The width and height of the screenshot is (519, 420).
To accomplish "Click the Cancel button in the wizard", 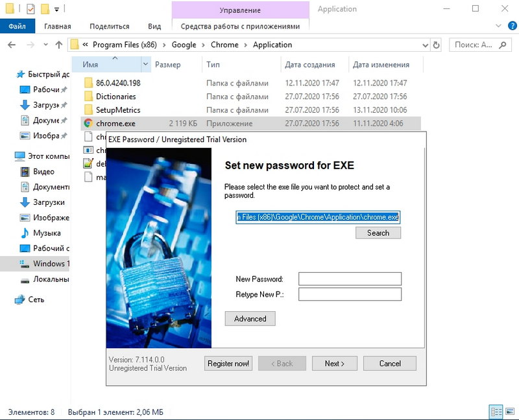I will [390, 364].
